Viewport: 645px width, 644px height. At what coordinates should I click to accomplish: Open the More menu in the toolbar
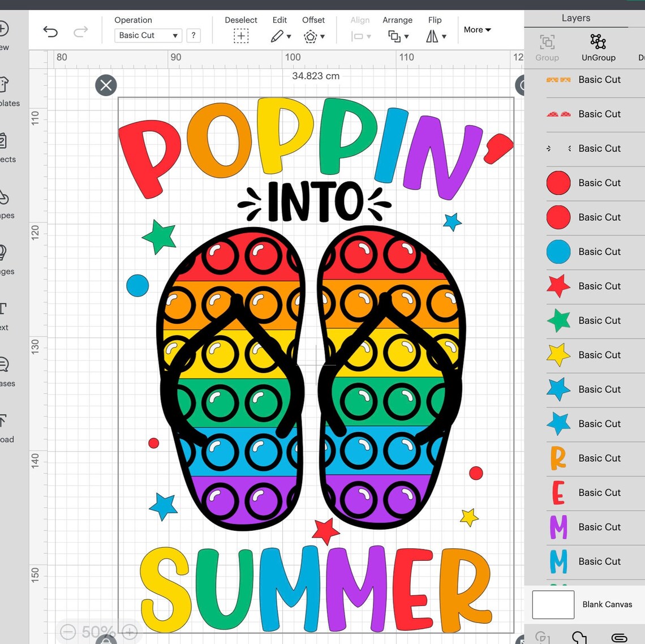477,29
